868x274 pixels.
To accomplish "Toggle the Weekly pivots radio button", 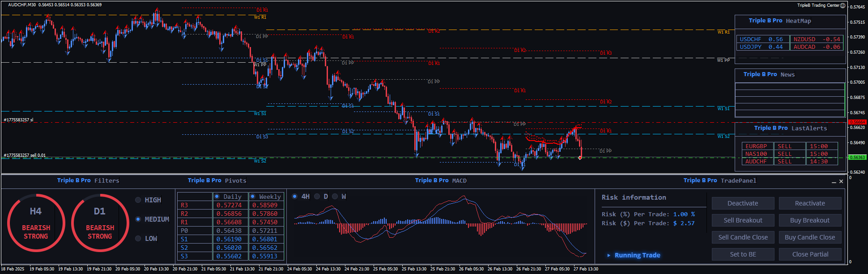I will tap(253, 197).
